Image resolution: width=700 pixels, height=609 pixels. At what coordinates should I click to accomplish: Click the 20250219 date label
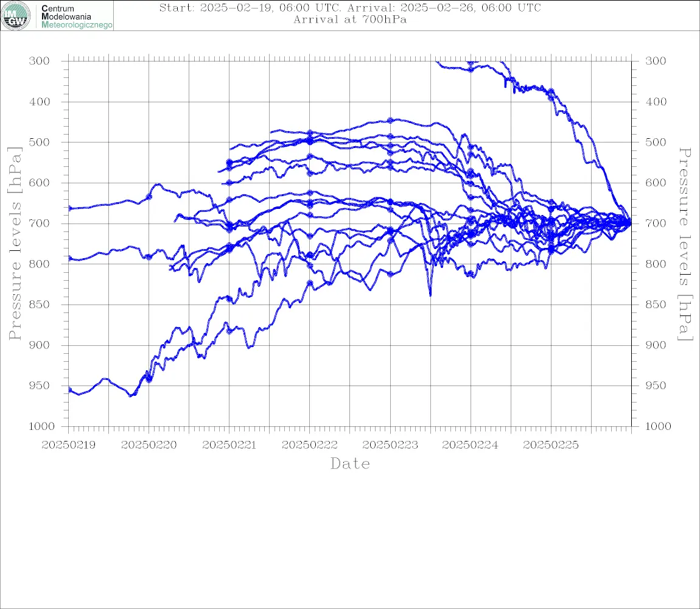68,445
